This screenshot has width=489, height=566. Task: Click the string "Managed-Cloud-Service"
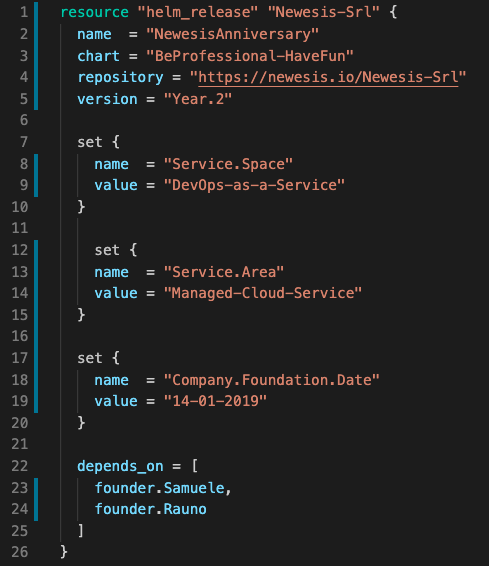click(x=263, y=293)
